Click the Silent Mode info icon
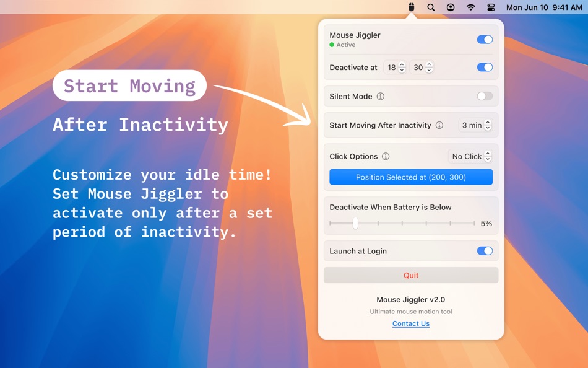The width and height of the screenshot is (588, 368). pos(380,96)
